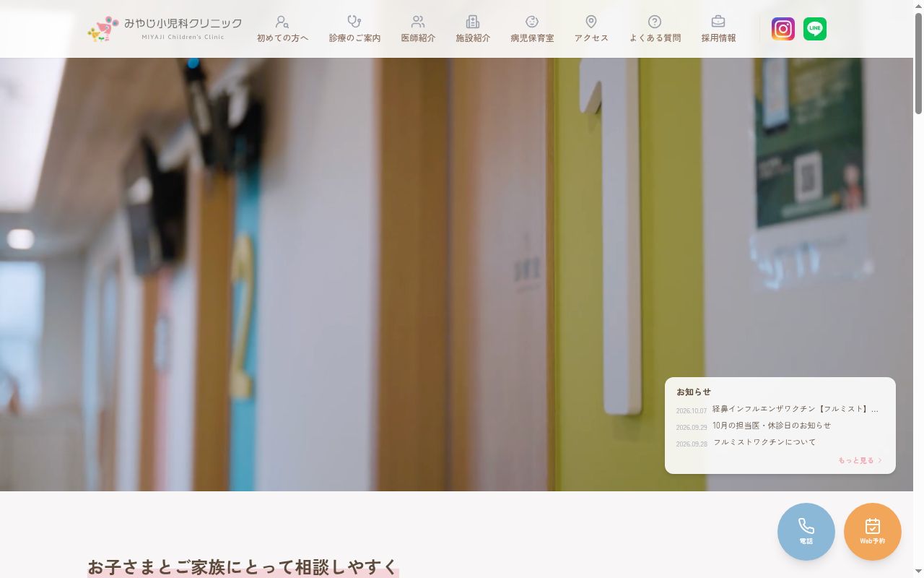Open news item フルミストワクチンについて
Screen dimensions: 924x578
(x=764, y=442)
